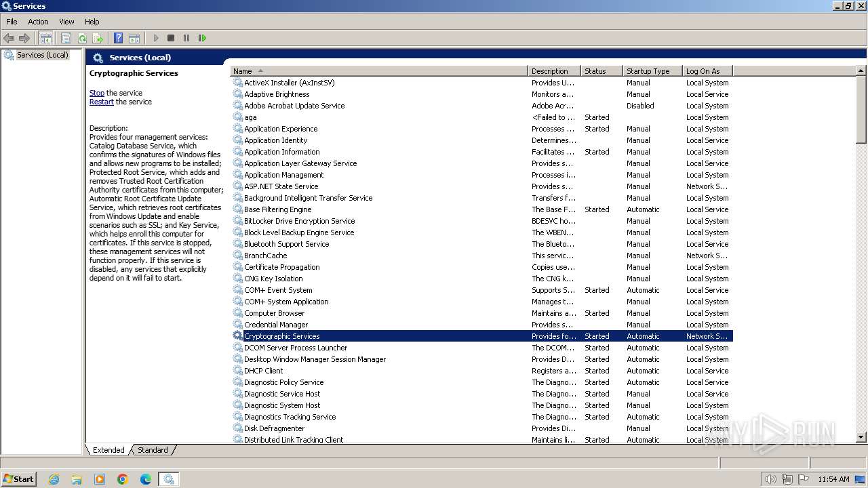Select Application Layer Gateway Service row
The width and height of the screenshot is (868, 488).
click(x=481, y=163)
